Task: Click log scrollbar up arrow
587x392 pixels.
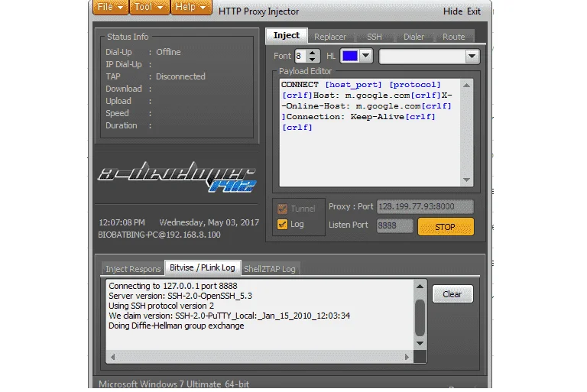Action: [x=420, y=287]
